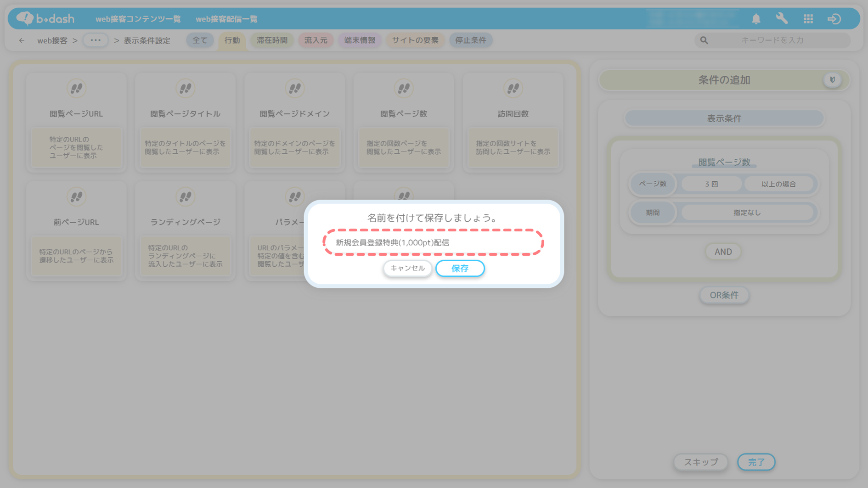Click the 保存 button in dialog
Image resolution: width=868 pixels, height=488 pixels.
pos(460,269)
